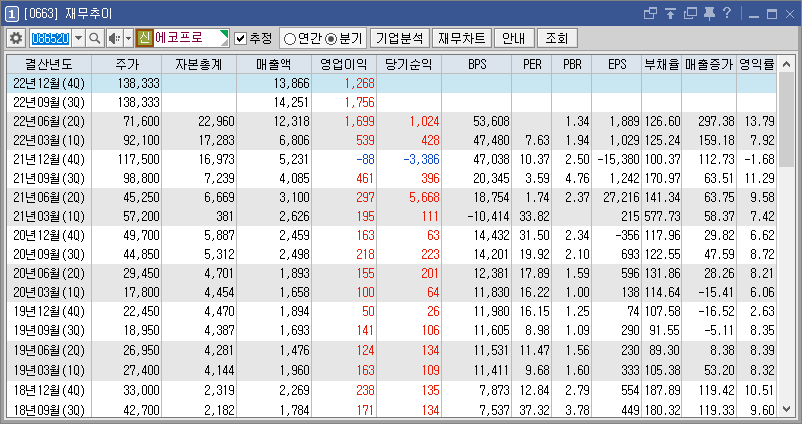The height and width of the screenshot is (424, 802).
Task: Click the vertical scrollbar thumb
Action: tap(787, 119)
